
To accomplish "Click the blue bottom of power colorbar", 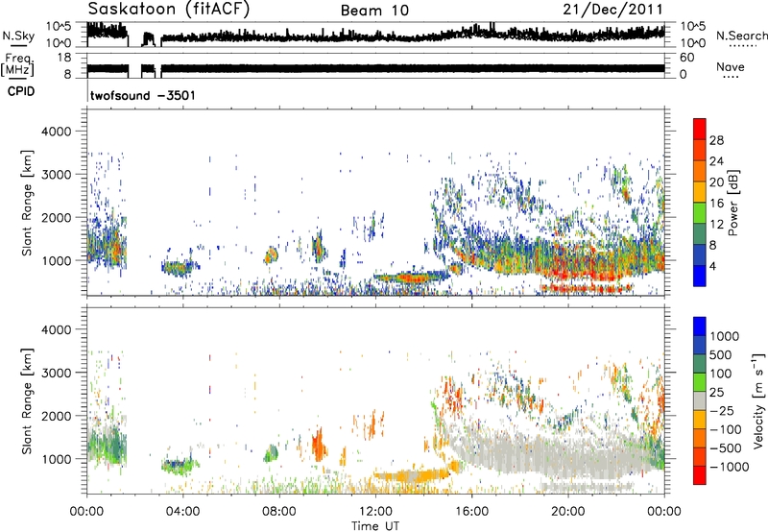I will tap(700, 276).
